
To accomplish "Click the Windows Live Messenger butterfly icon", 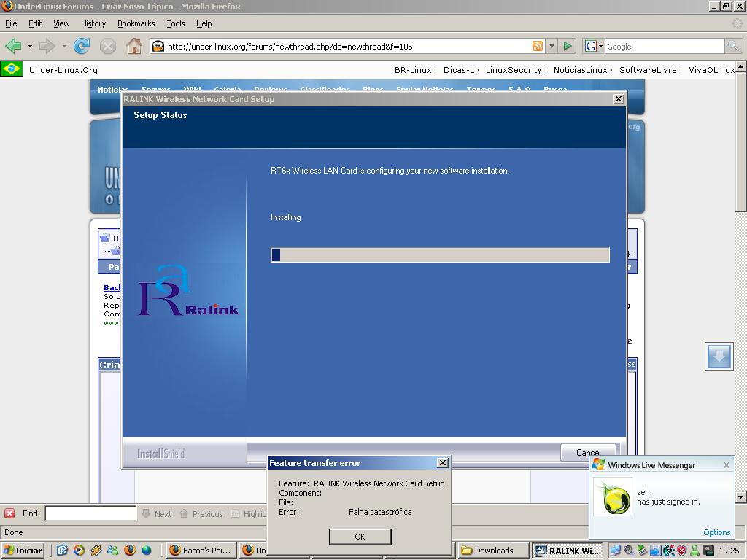I will (x=599, y=464).
